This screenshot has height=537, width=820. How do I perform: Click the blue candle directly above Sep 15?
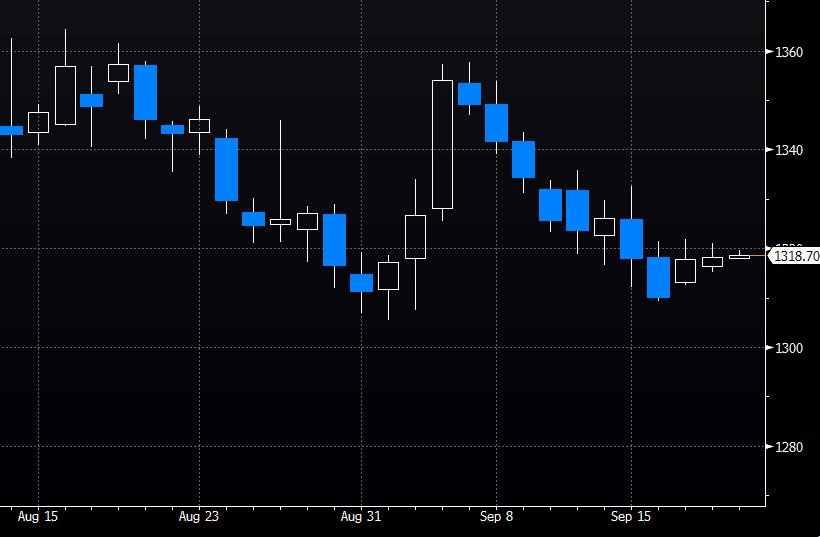point(631,238)
